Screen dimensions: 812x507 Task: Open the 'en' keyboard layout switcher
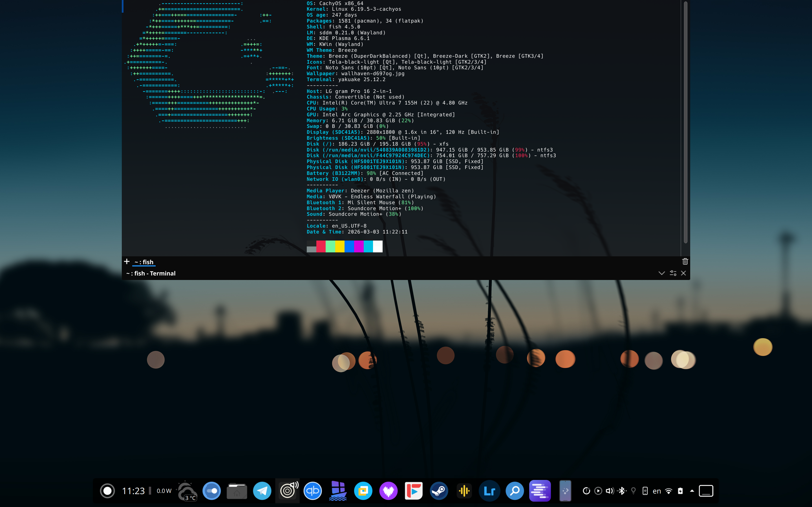coord(657,491)
